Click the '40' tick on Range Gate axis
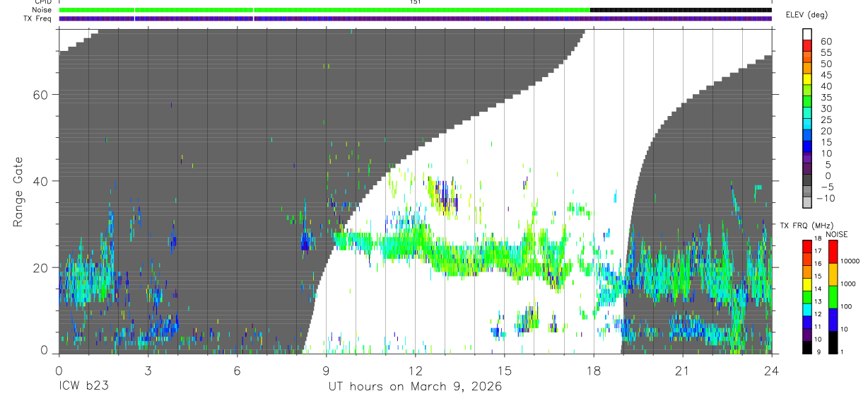868x401 pixels. [40, 181]
